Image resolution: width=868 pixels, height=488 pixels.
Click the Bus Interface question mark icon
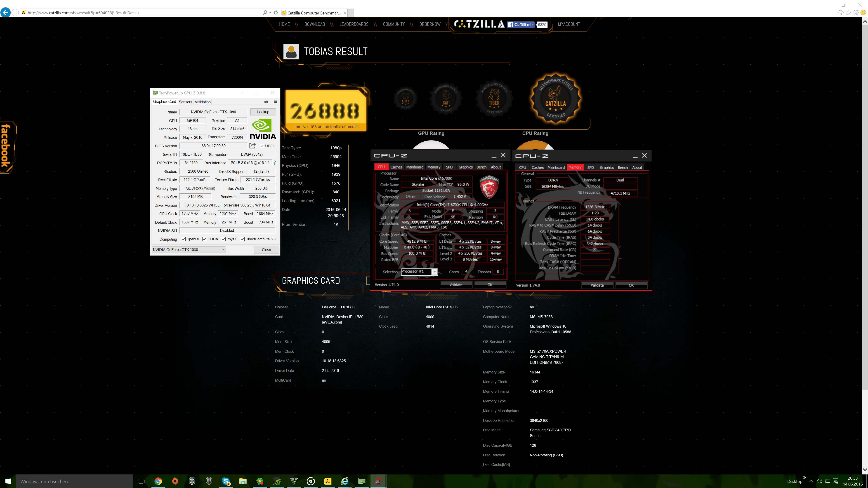click(275, 163)
